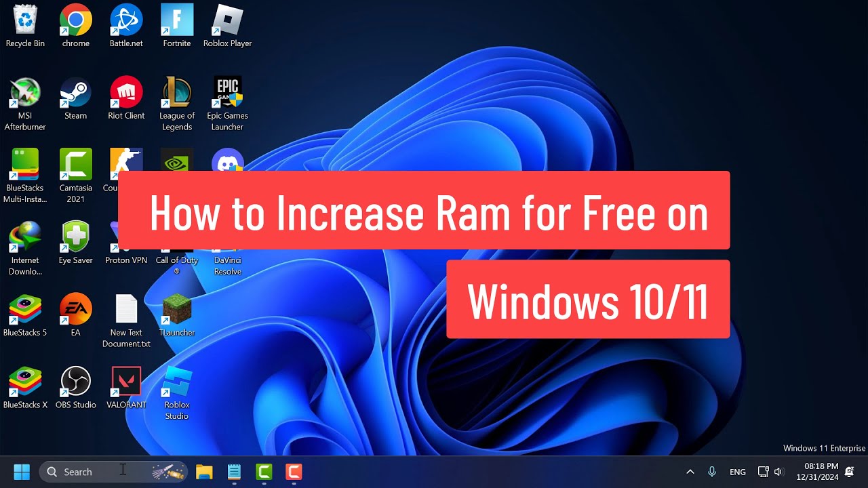Click the "Proton VPN" shortcut label
868x488 pixels.
(x=126, y=260)
